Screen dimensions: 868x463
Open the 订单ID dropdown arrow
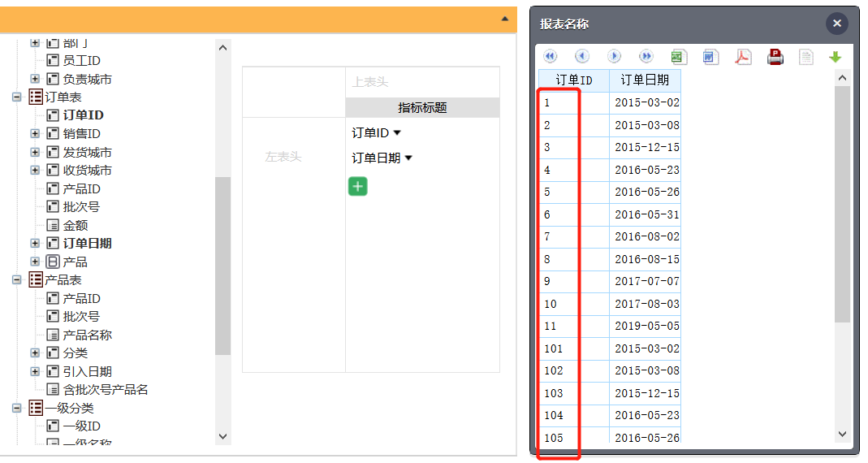(398, 133)
